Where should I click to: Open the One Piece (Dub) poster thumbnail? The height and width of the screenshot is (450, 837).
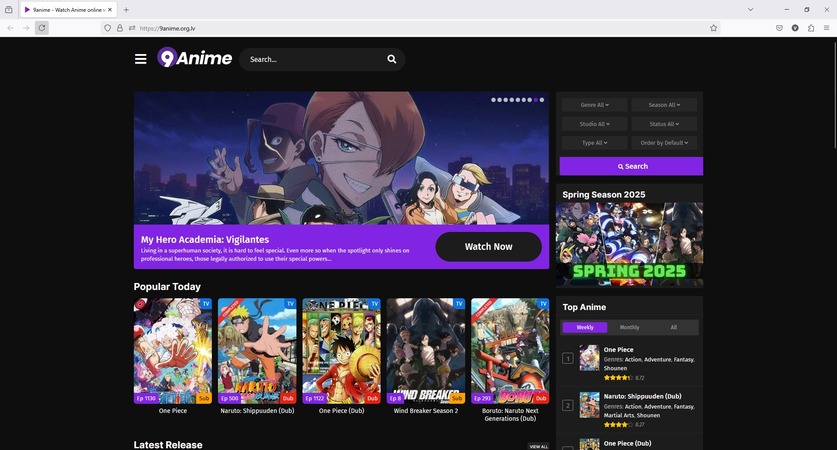point(342,351)
